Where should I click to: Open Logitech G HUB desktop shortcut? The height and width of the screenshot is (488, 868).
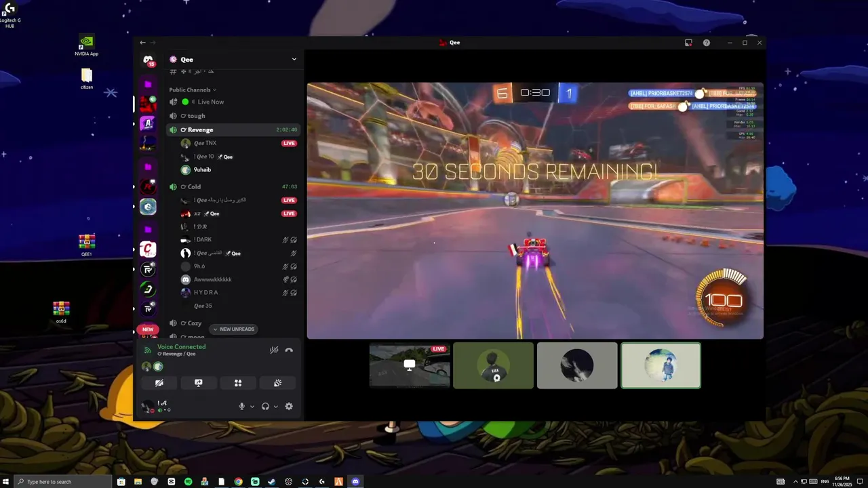coord(9,15)
